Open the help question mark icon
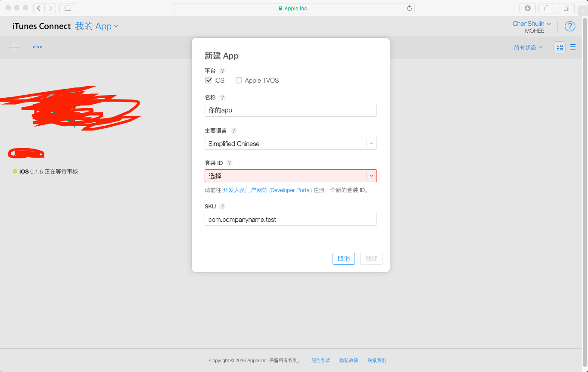 tap(570, 26)
